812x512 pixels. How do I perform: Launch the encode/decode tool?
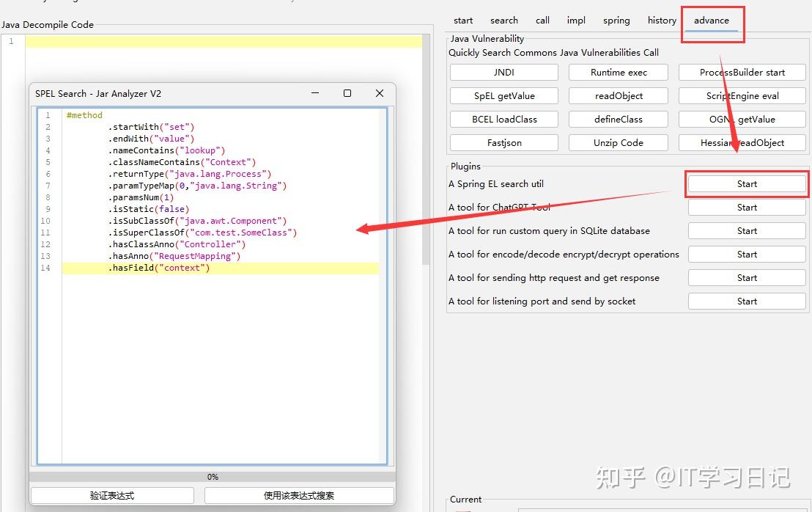[747, 255]
